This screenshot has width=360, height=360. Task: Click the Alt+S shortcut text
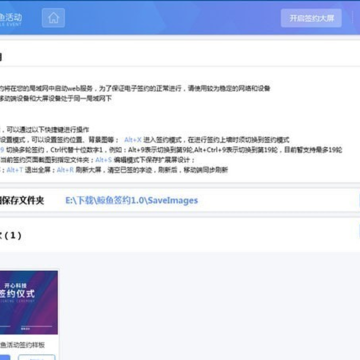click(x=103, y=160)
